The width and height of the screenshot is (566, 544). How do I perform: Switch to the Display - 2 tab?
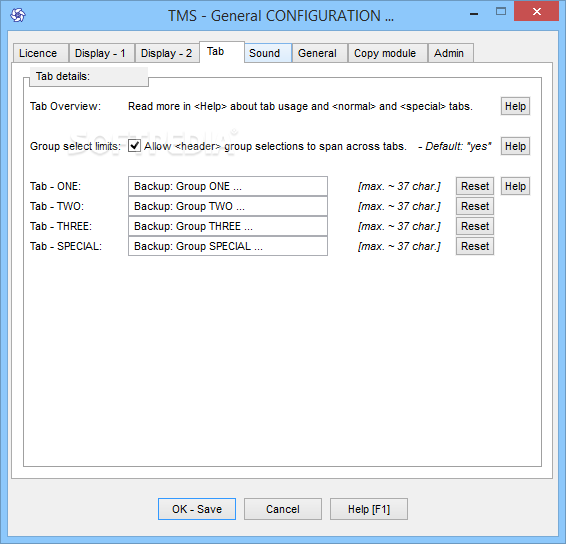coord(167,53)
